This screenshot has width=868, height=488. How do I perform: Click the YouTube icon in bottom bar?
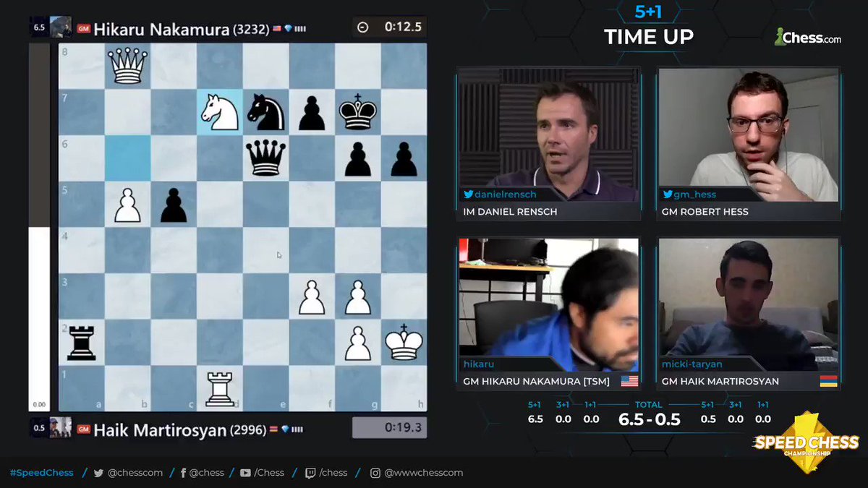pos(245,473)
